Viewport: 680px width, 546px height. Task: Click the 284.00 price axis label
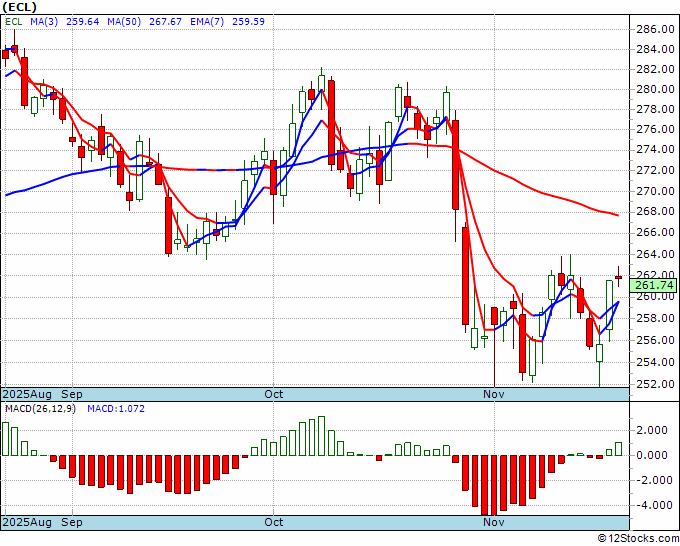(x=655, y=49)
